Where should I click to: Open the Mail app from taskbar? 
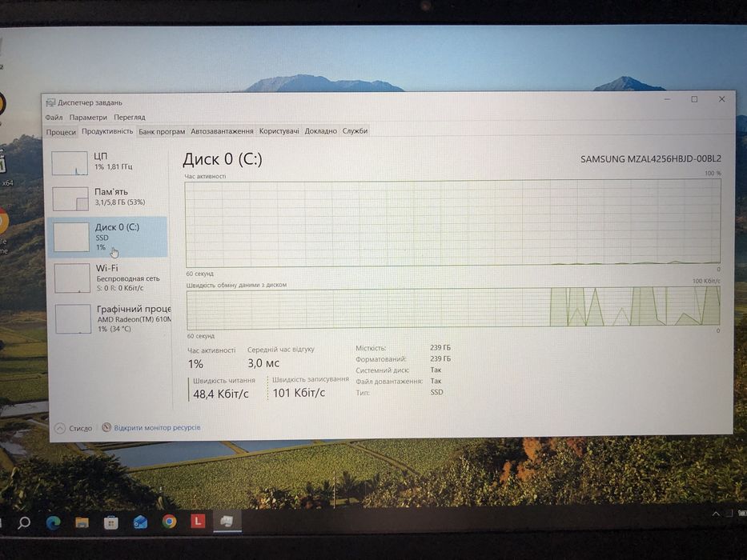pyautogui.click(x=140, y=522)
